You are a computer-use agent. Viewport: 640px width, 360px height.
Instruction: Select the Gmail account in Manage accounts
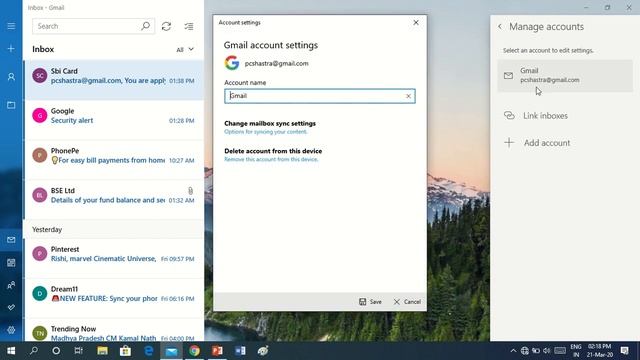click(x=565, y=76)
